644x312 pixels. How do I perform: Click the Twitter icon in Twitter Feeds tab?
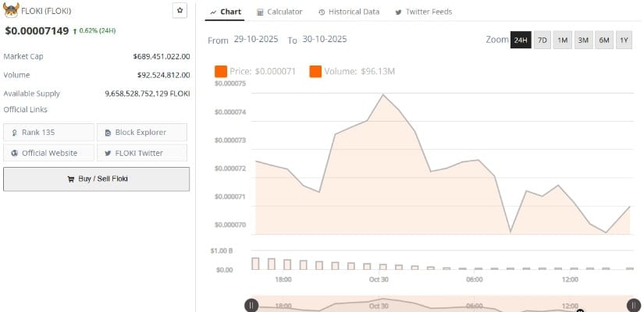(x=398, y=12)
